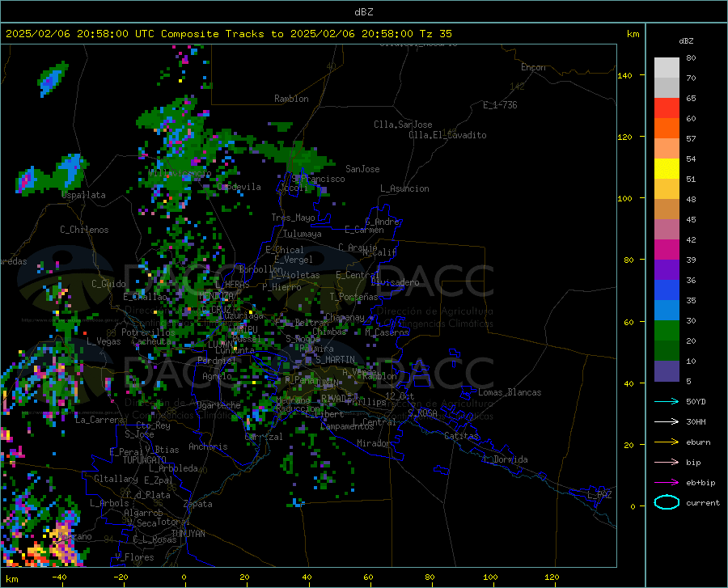Click the 140 km vertical axis tick

[x=625, y=75]
